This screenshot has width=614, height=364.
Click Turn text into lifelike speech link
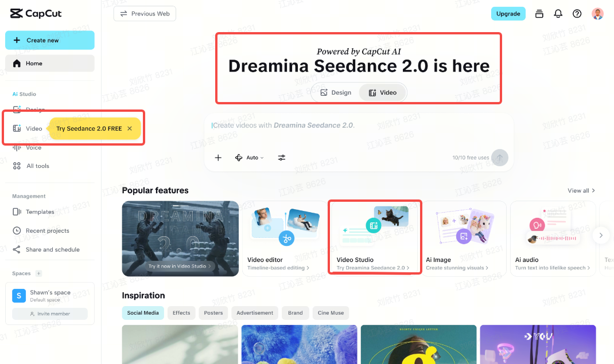click(553, 268)
